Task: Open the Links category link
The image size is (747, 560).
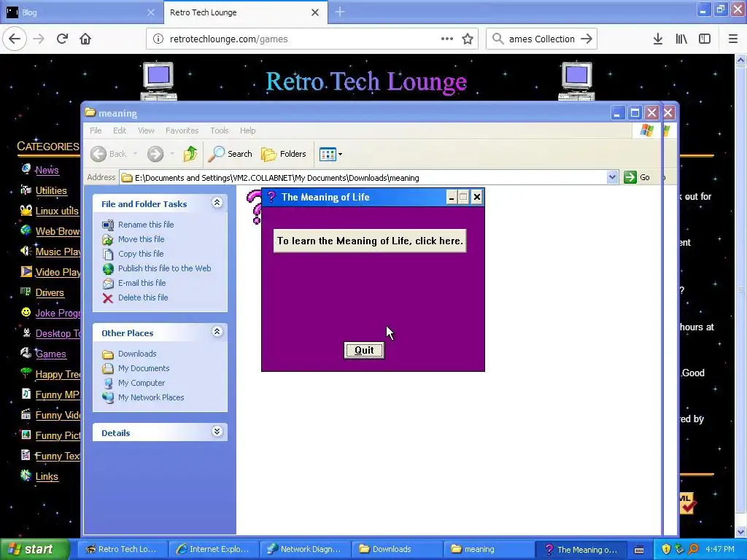Action: click(47, 477)
